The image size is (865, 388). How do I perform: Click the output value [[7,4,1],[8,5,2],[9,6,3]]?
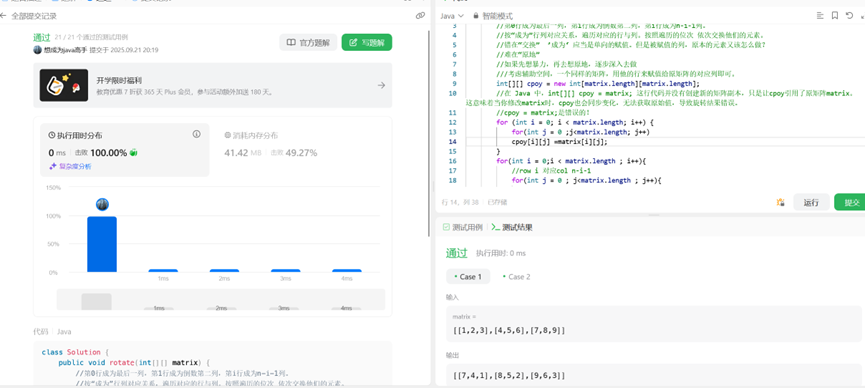point(509,376)
